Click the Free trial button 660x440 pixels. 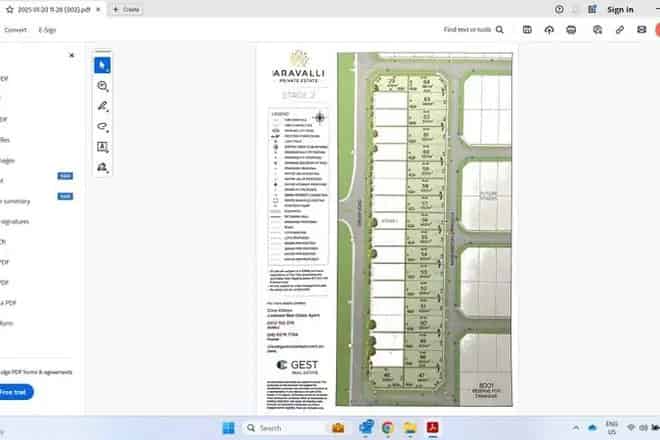point(15,392)
